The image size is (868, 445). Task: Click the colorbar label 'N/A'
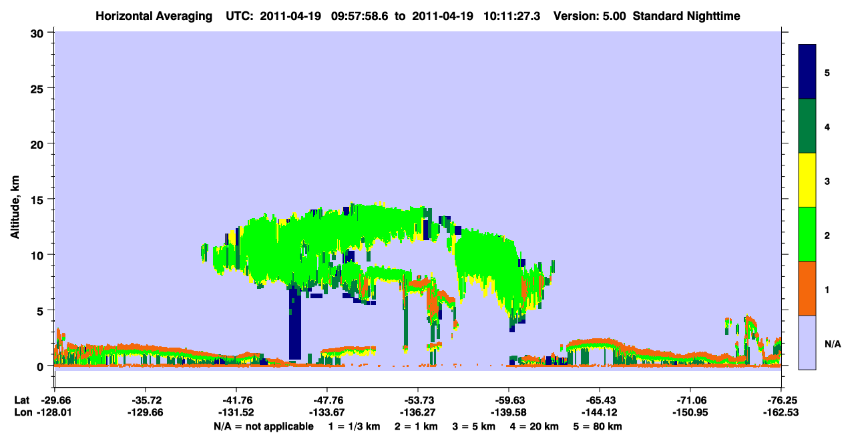click(x=832, y=344)
